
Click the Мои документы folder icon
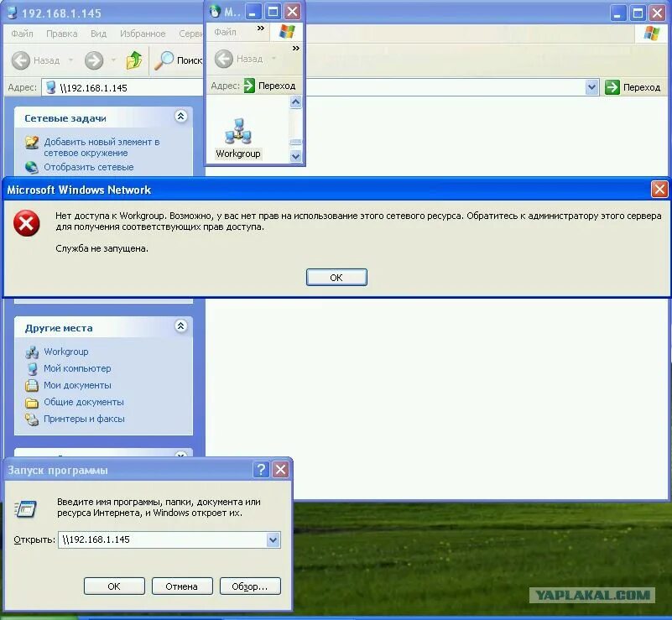[x=32, y=386]
